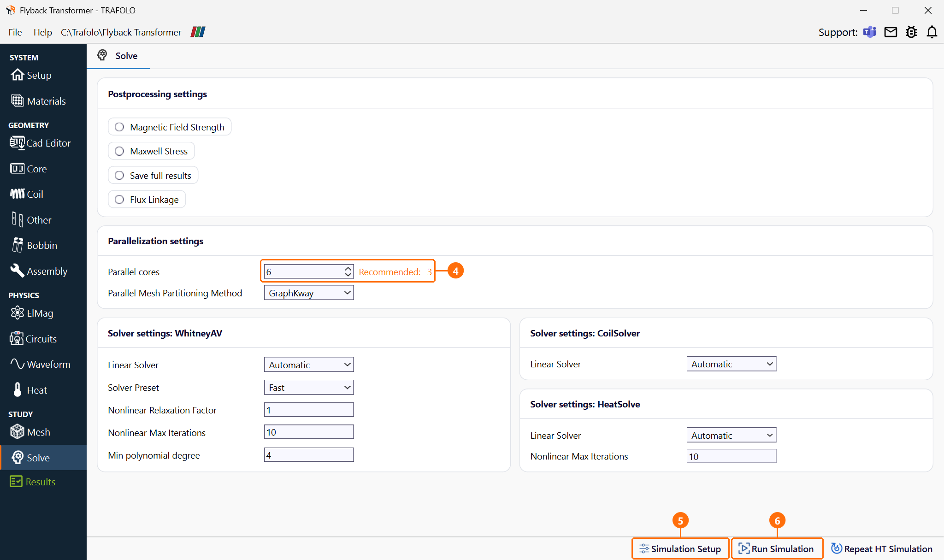Go to the Coil geometry page
The width and height of the screenshot is (944, 560).
[27, 194]
